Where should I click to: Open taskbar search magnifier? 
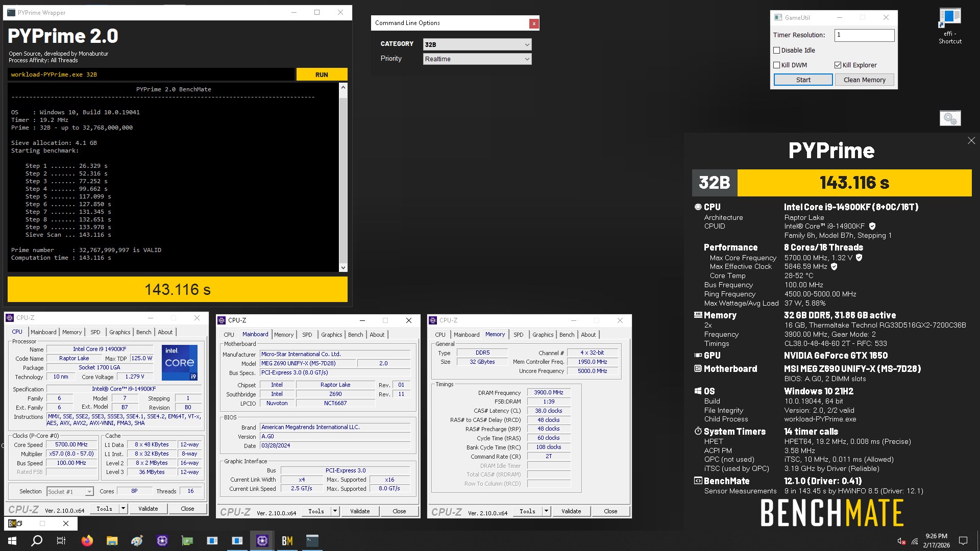point(37,541)
